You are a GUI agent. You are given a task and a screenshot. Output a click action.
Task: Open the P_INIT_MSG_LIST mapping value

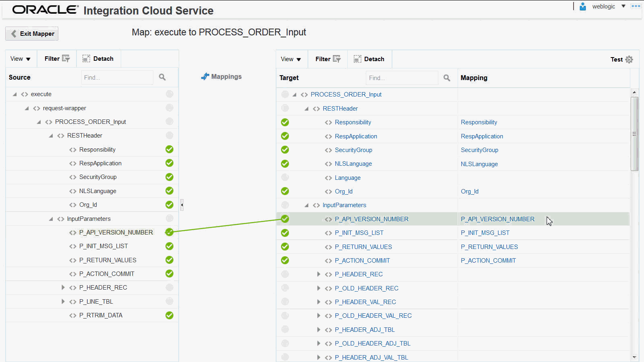tap(485, 233)
